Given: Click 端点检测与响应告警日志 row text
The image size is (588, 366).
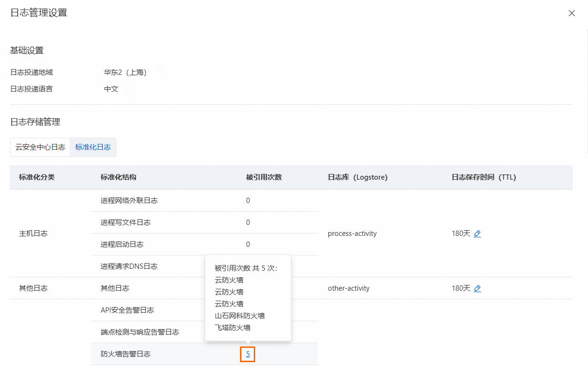Looking at the screenshot, I should [140, 332].
